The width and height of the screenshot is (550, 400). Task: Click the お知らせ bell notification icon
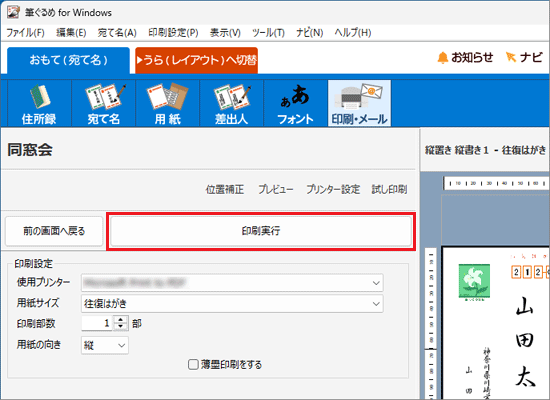point(443,58)
